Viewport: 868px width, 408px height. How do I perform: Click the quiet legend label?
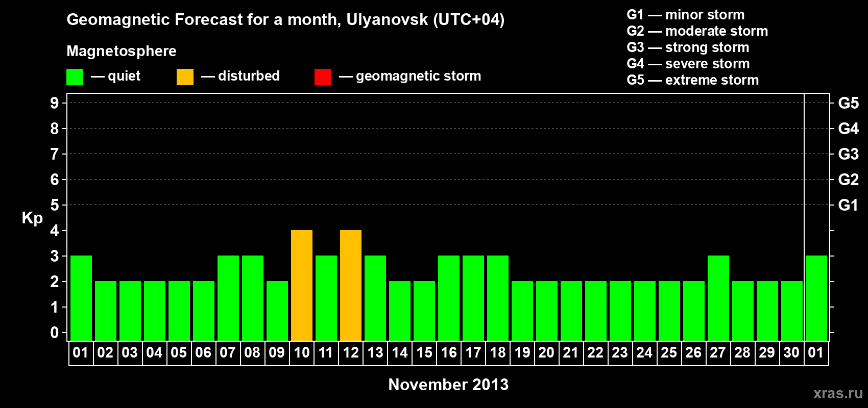[124, 76]
